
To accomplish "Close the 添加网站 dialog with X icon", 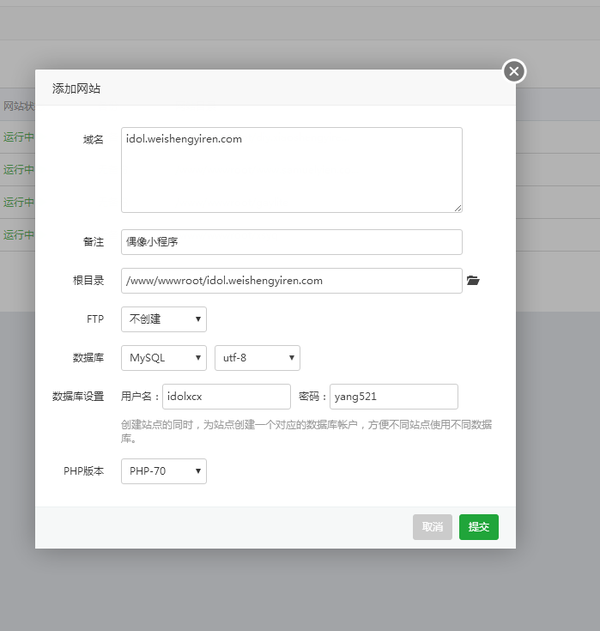I will click(514, 72).
